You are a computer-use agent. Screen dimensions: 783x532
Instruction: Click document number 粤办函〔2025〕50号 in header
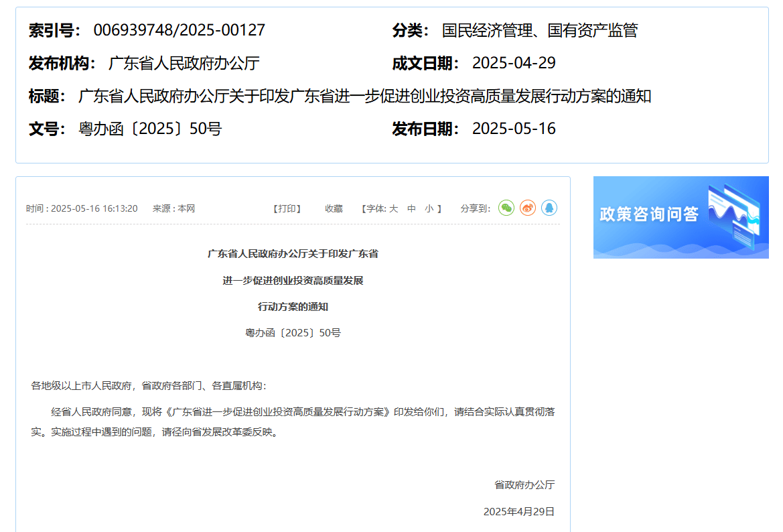150,129
